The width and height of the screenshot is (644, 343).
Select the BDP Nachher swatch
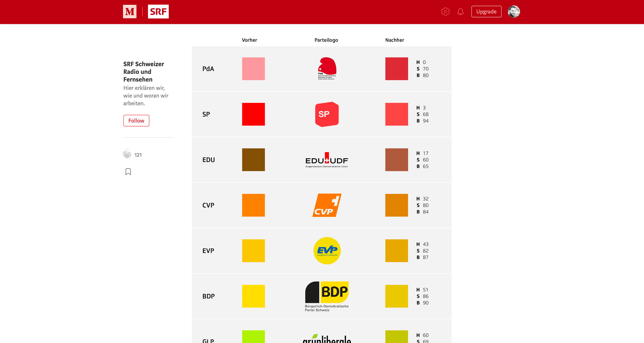(396, 296)
